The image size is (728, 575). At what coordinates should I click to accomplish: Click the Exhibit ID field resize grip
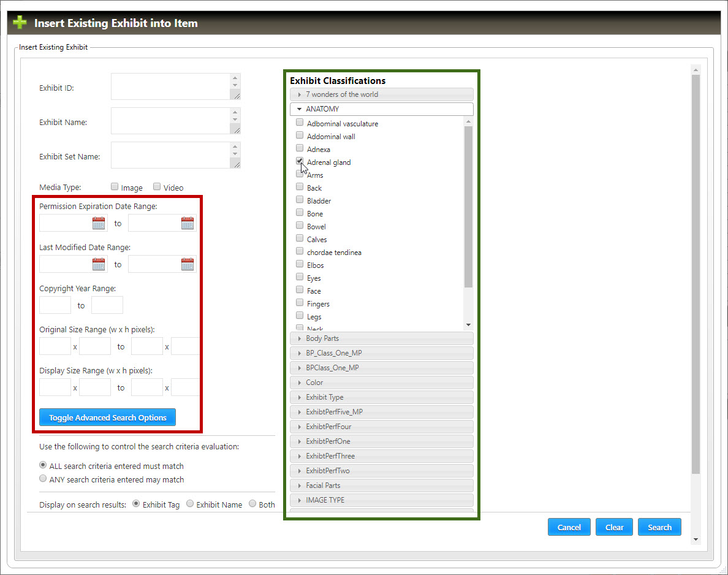click(235, 94)
